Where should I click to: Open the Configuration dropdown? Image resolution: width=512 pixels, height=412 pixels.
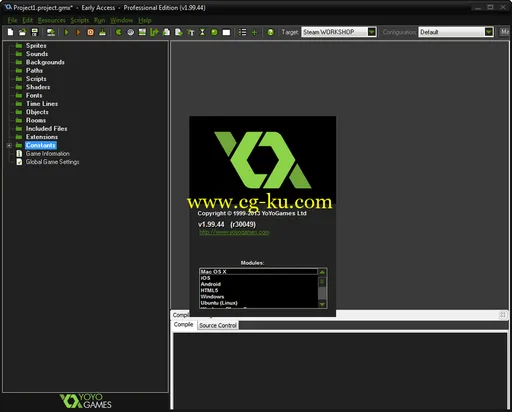pos(488,32)
